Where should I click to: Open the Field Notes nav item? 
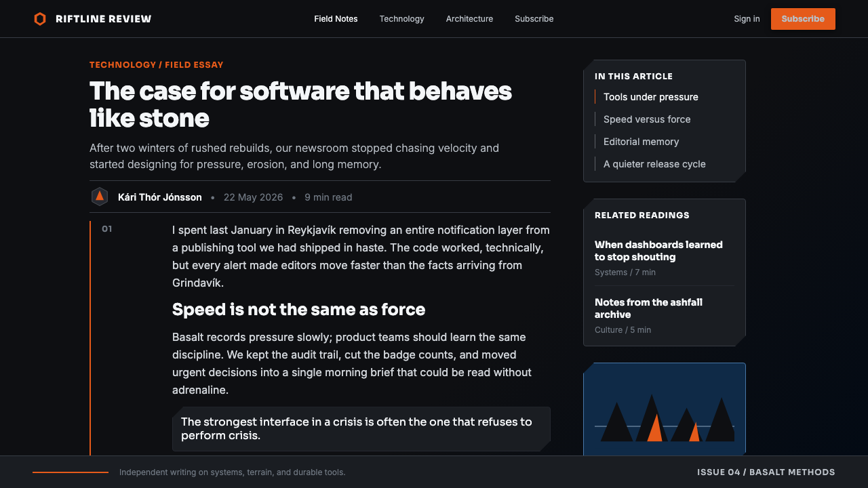point(336,19)
